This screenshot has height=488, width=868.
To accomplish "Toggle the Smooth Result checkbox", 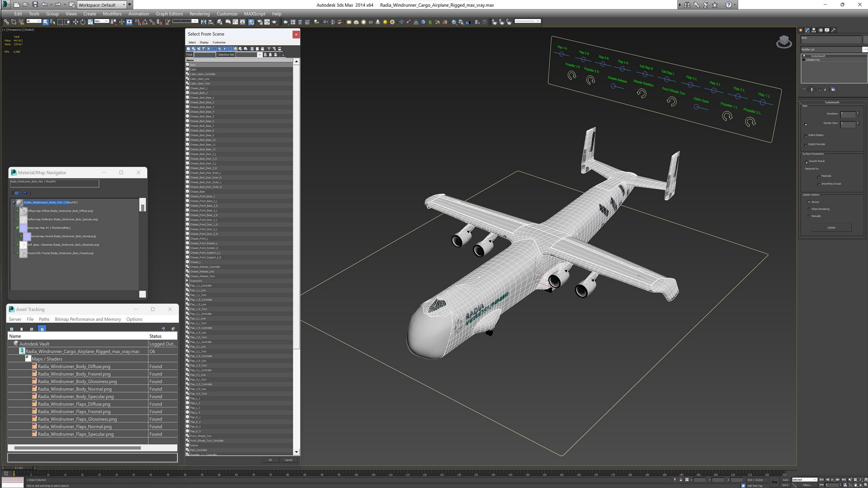I will pos(806,162).
